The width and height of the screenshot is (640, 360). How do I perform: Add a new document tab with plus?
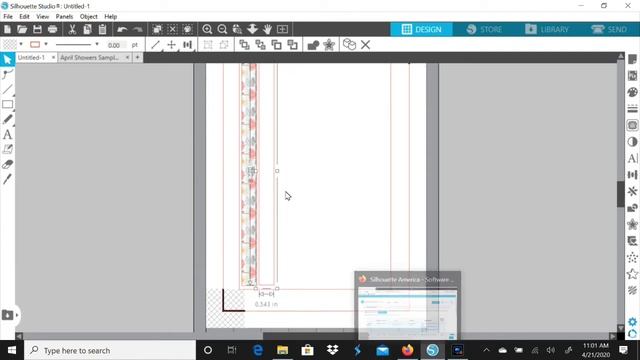tap(138, 58)
